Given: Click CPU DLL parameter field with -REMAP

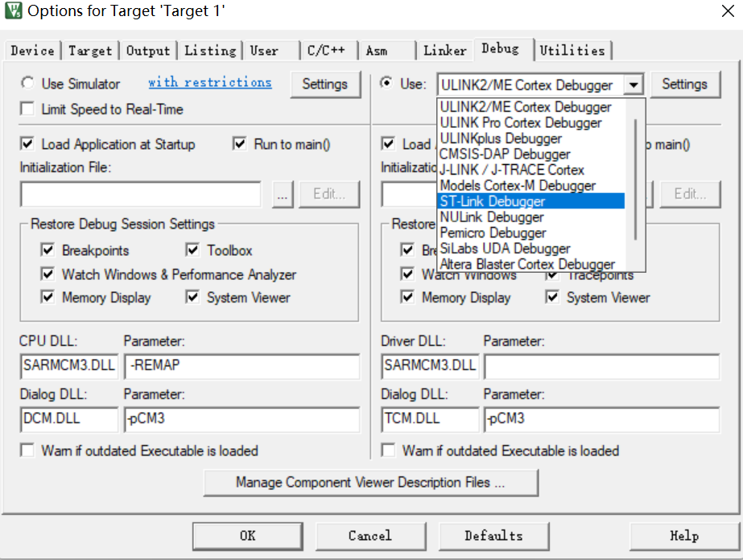Looking at the screenshot, I should click(x=241, y=366).
